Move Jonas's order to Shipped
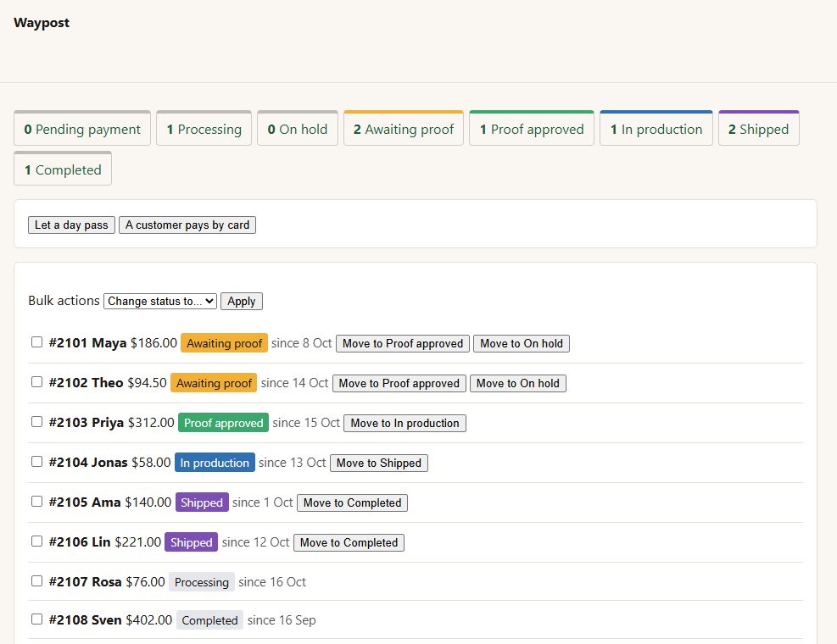The height and width of the screenshot is (644, 837). pos(379,464)
